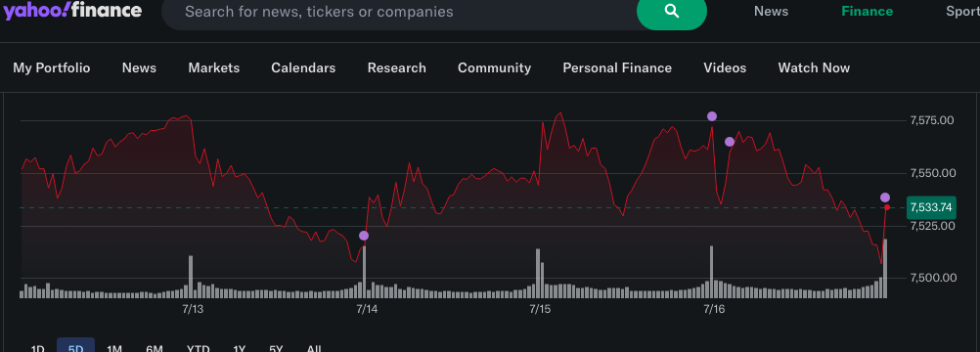Viewport: 980px width, 352px height.
Task: Select the 6M chart range
Action: [154, 348]
